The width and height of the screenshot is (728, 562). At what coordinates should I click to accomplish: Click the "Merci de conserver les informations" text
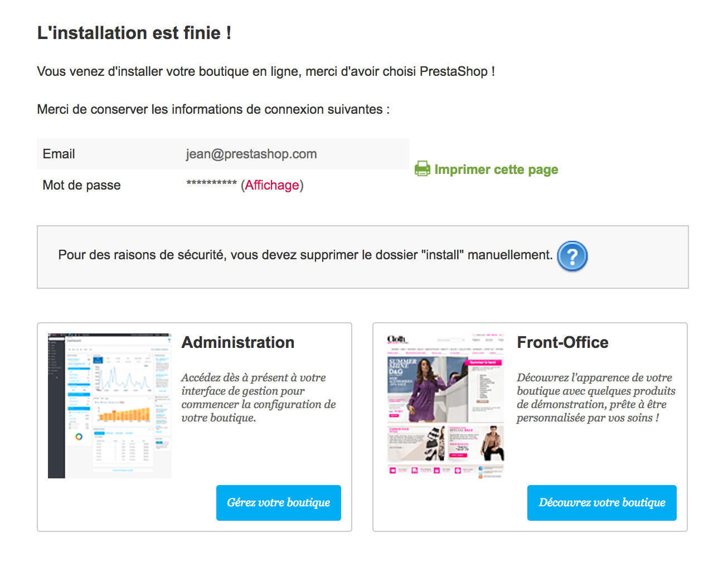click(x=213, y=109)
